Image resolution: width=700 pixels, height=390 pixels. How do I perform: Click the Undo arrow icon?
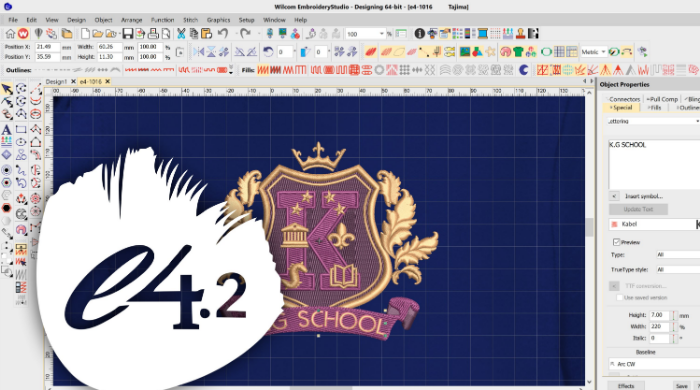223,33
